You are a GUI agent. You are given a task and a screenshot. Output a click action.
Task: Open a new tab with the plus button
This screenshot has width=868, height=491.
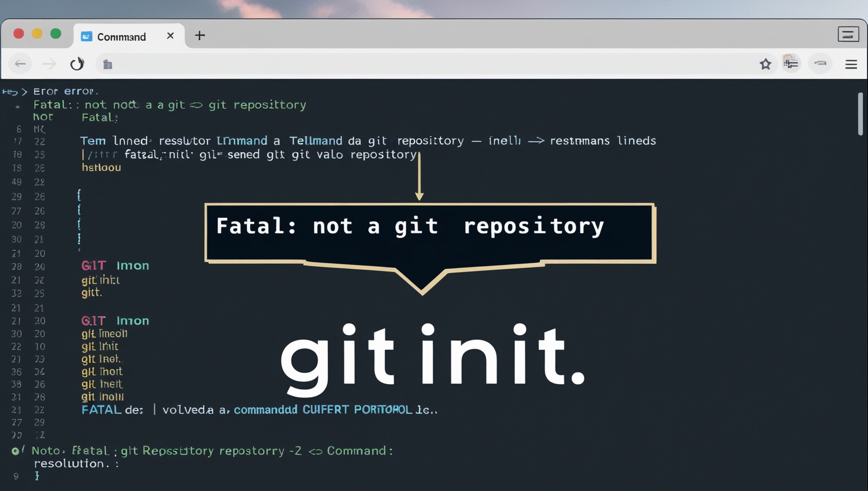(x=200, y=36)
